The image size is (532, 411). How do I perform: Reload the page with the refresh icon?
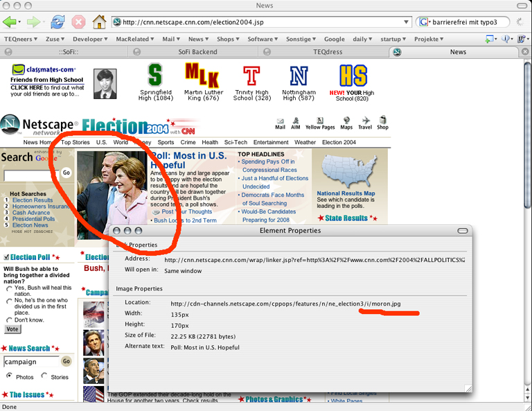pos(57,22)
